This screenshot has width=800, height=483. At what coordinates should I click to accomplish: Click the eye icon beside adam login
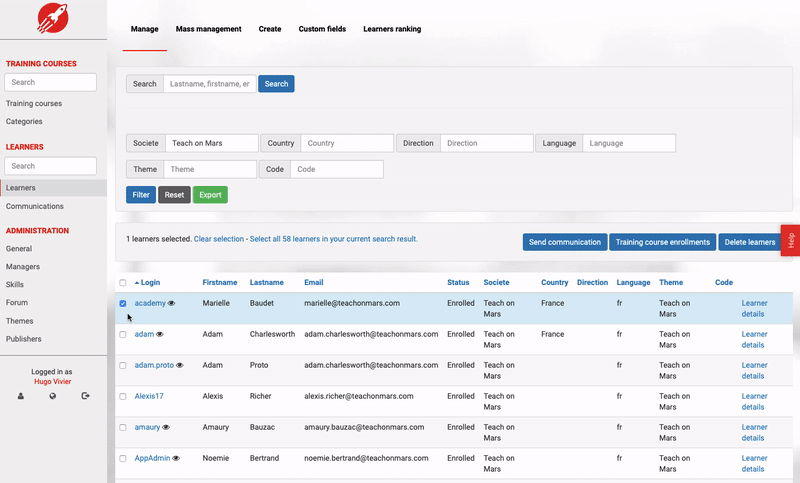pos(160,334)
